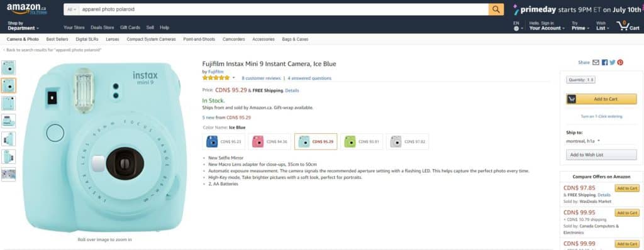644x250 pixels.
Task: Open the Digital SLRs navigation tab
Action: [x=87, y=40]
